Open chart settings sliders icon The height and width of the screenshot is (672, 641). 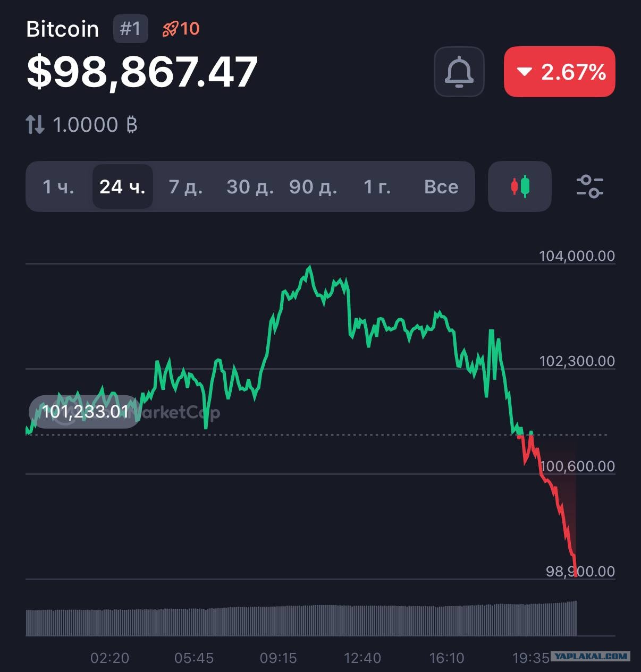[x=590, y=186]
